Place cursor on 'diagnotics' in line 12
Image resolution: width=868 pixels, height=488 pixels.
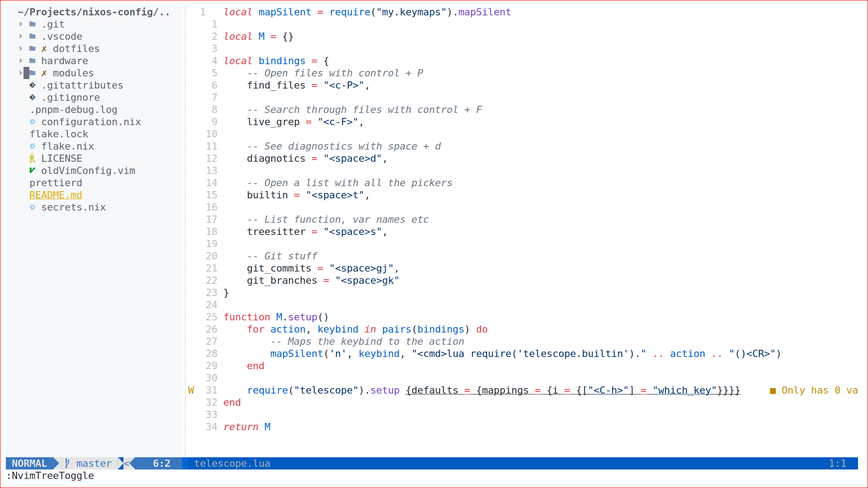pyautogui.click(x=276, y=158)
